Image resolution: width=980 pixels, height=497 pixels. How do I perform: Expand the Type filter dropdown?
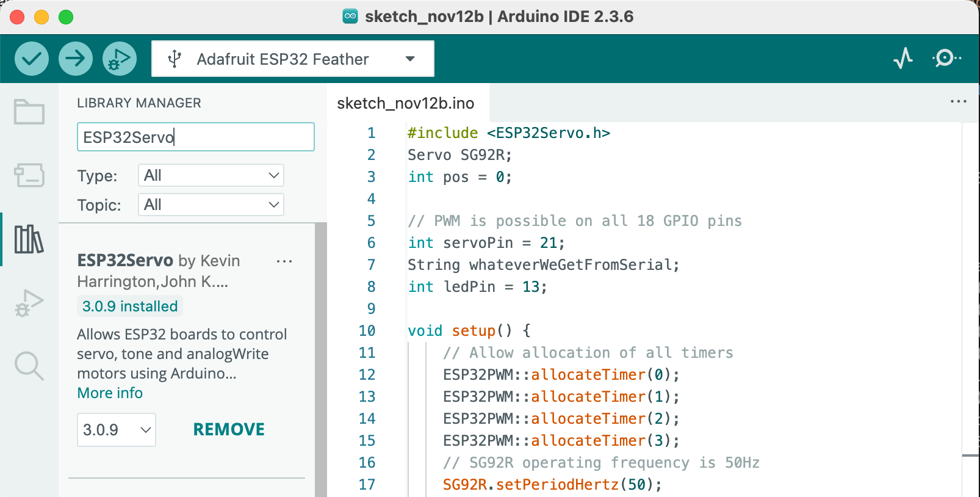(x=211, y=175)
